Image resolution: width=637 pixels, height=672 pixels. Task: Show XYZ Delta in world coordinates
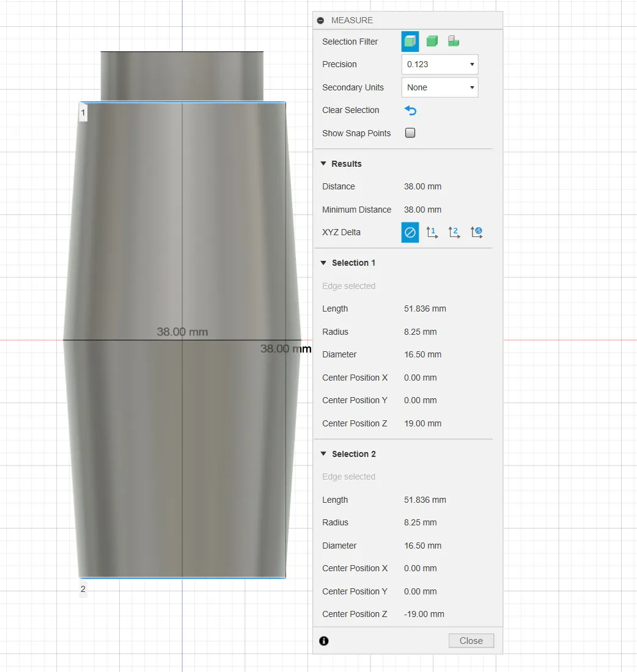(x=476, y=233)
